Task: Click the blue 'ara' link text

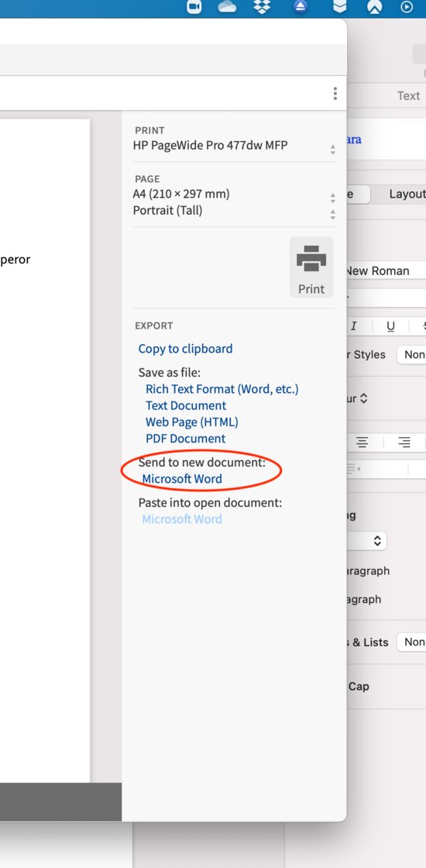Action: point(354,139)
